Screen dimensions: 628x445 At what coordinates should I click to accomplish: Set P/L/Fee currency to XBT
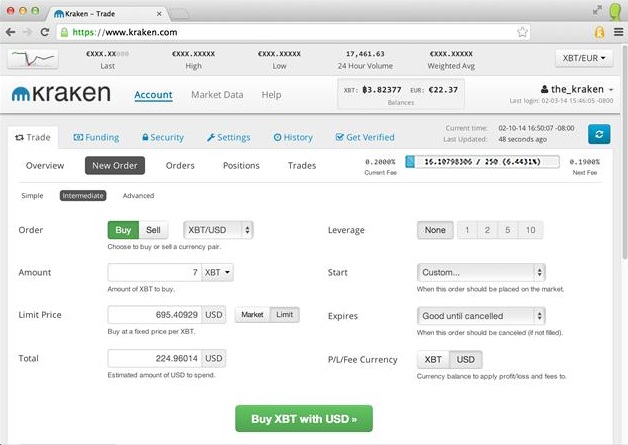pyautogui.click(x=433, y=359)
